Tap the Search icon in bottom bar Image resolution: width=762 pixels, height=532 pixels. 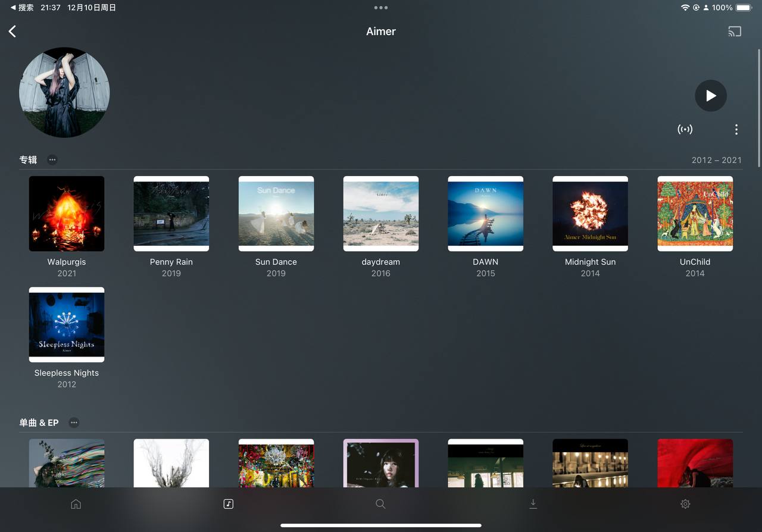pyautogui.click(x=380, y=503)
